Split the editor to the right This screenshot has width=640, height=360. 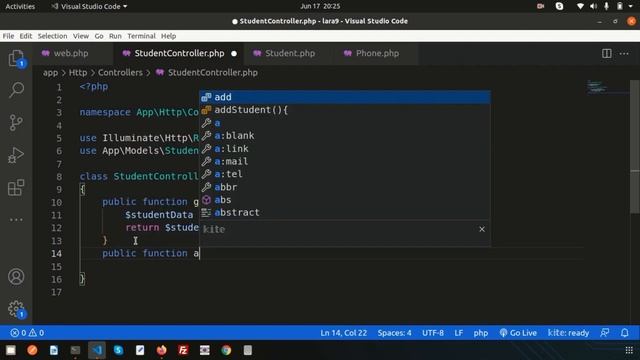[x=607, y=53]
